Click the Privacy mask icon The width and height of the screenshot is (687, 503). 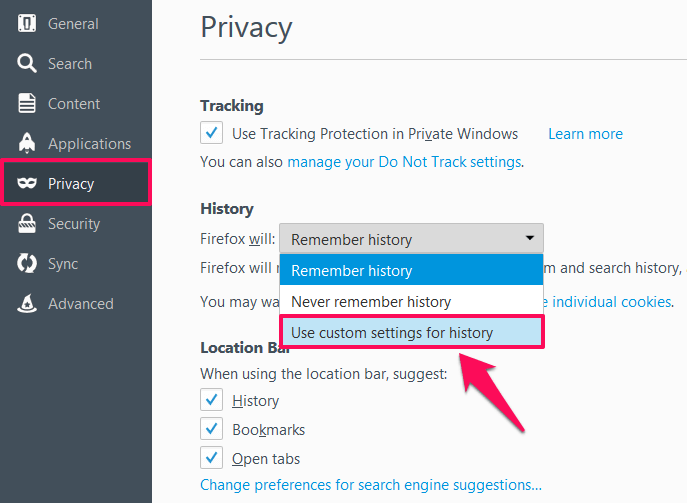27,183
